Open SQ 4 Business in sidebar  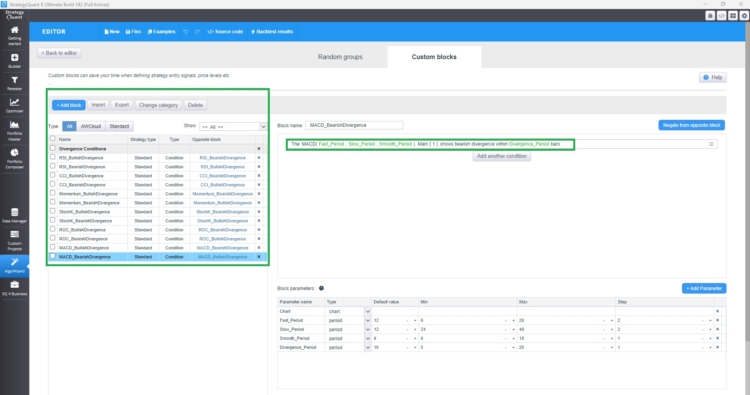point(14,288)
